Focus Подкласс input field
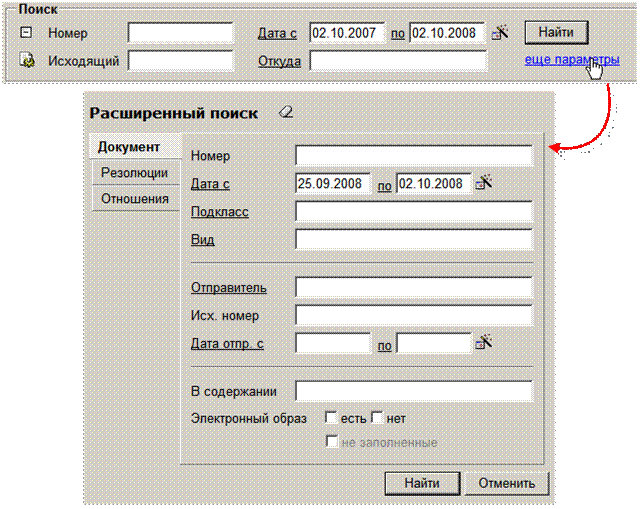The width and height of the screenshot is (641, 509). (414, 211)
